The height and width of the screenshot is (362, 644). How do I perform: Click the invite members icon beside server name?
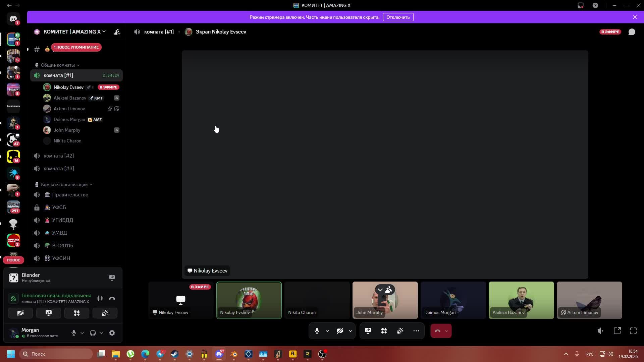click(x=117, y=32)
